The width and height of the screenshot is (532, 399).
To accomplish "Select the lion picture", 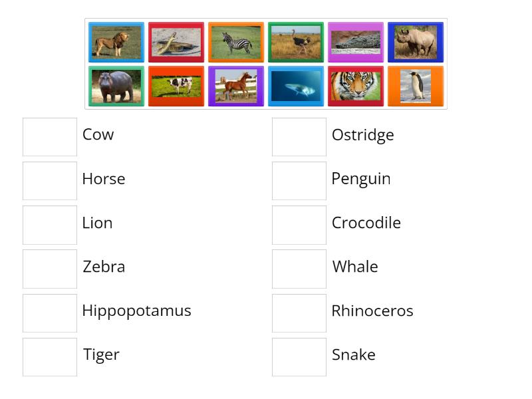I will pos(116,42).
